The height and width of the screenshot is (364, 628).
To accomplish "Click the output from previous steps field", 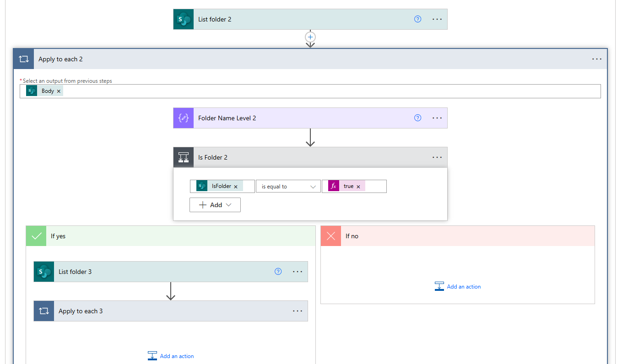I will coord(320,91).
